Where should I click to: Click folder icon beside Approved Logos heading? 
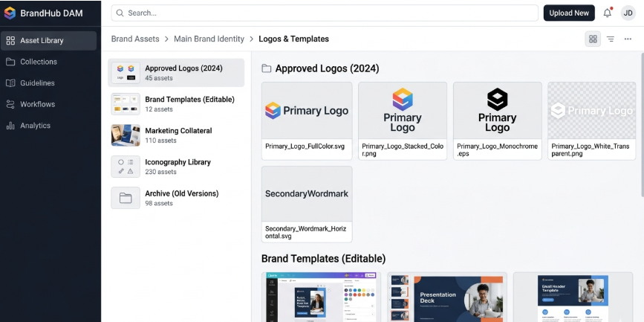pyautogui.click(x=267, y=68)
